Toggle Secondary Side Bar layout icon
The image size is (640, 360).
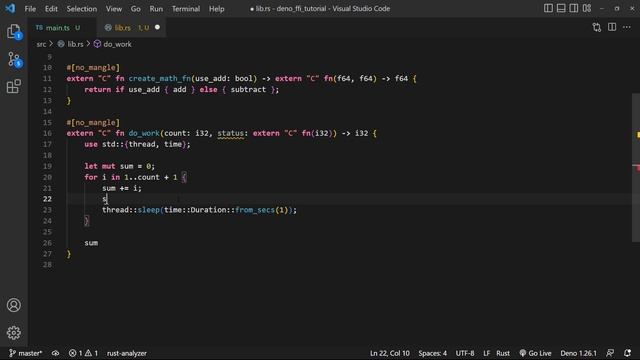pos(573,8)
